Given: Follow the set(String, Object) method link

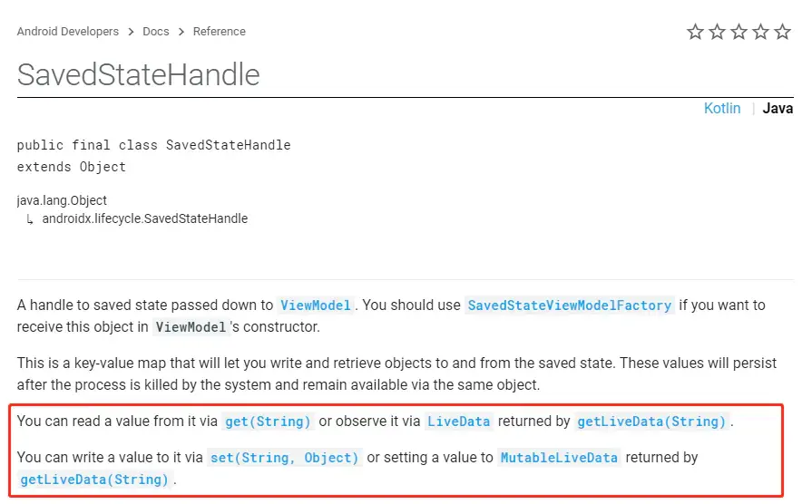Looking at the screenshot, I should click(284, 458).
